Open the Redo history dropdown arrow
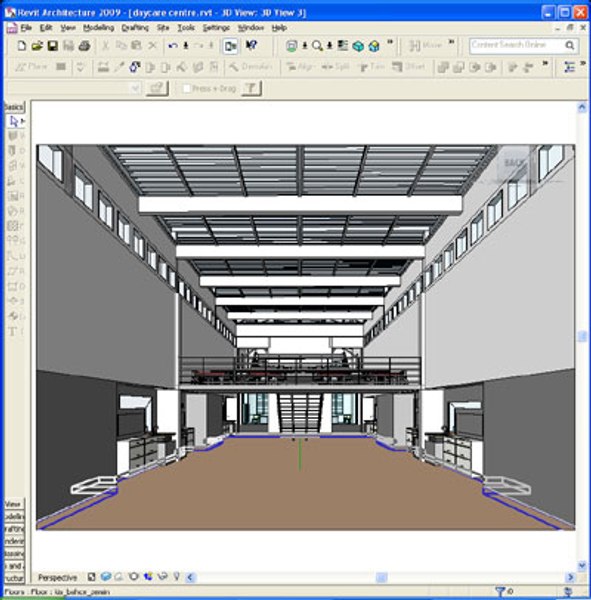591x600 pixels. point(211,46)
